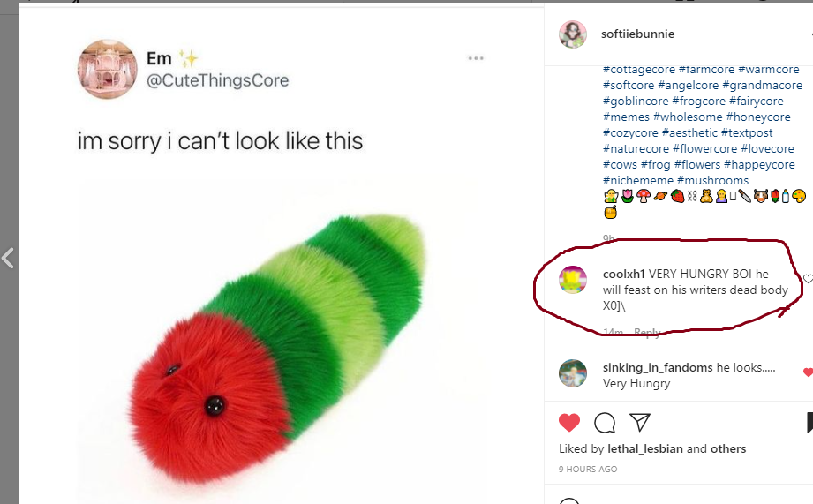The height and width of the screenshot is (504, 813).
Task: Reply to coolxh1's comment
Action: pos(647,333)
